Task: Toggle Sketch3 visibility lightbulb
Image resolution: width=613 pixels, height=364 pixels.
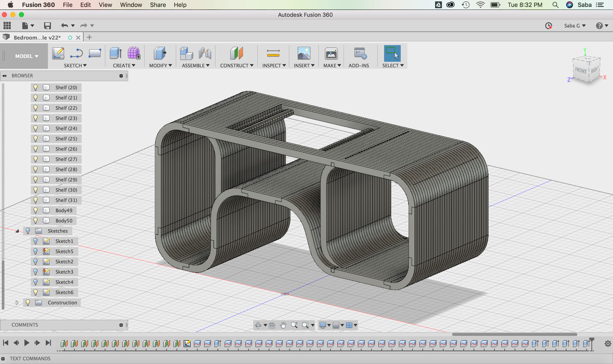Action: pyautogui.click(x=35, y=272)
